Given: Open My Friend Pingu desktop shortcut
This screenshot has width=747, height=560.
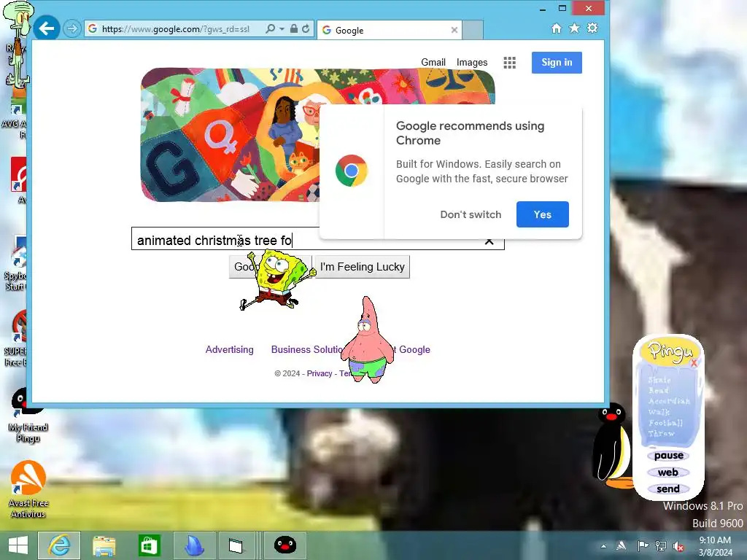Looking at the screenshot, I should pyautogui.click(x=27, y=415).
